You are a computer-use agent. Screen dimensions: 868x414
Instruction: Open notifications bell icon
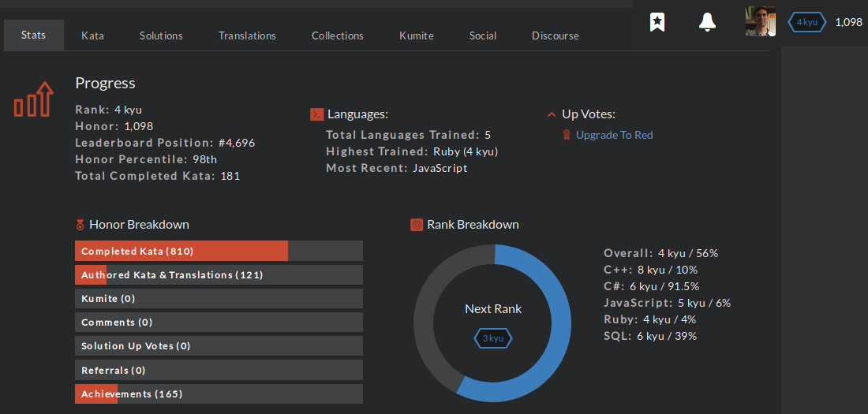707,22
